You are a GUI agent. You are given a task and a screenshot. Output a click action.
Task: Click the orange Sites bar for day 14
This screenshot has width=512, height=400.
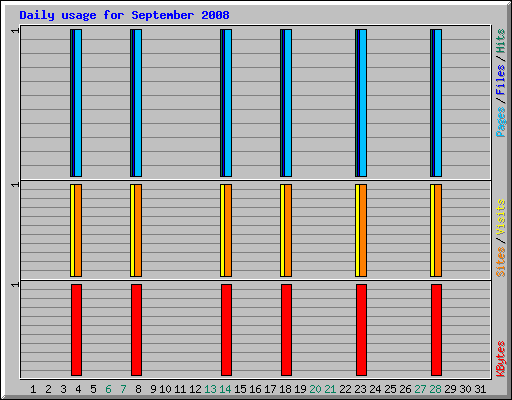pyautogui.click(x=228, y=230)
